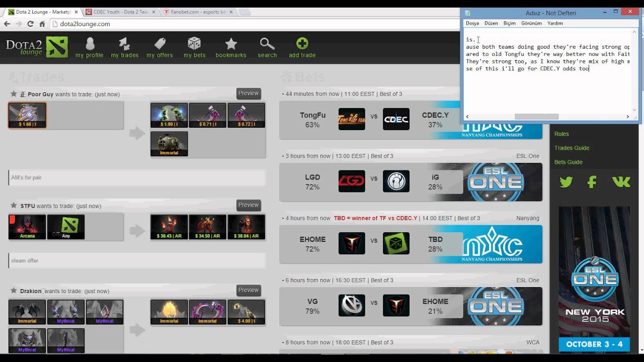
Task: Select the $38.04 AR item thumbnail
Action: pos(246,227)
